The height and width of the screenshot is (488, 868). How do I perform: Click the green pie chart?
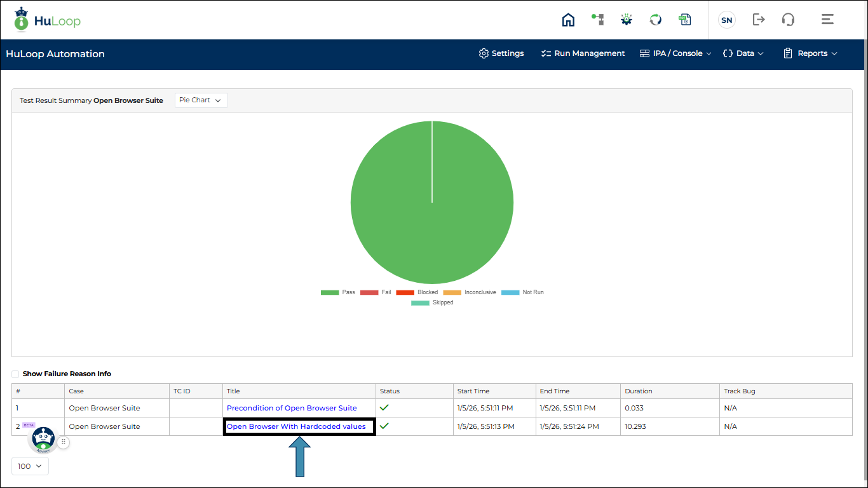click(432, 203)
